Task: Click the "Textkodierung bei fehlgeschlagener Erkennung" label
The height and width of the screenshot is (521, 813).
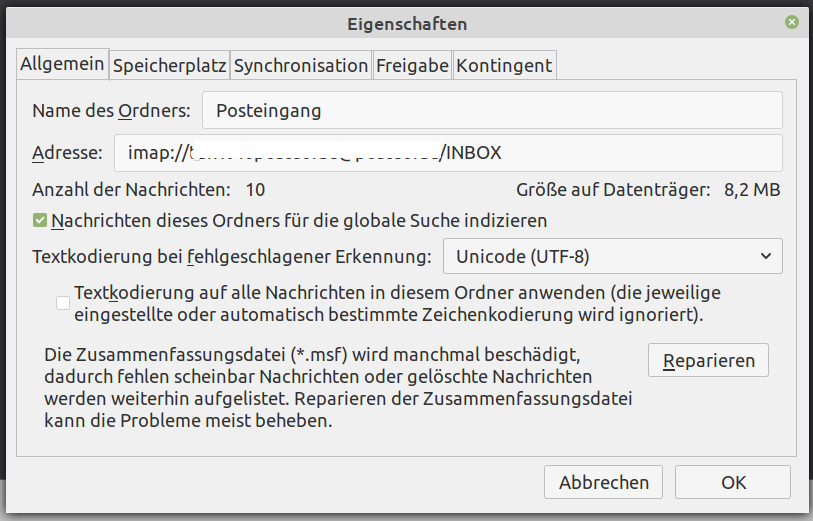Action: pyautogui.click(x=232, y=257)
